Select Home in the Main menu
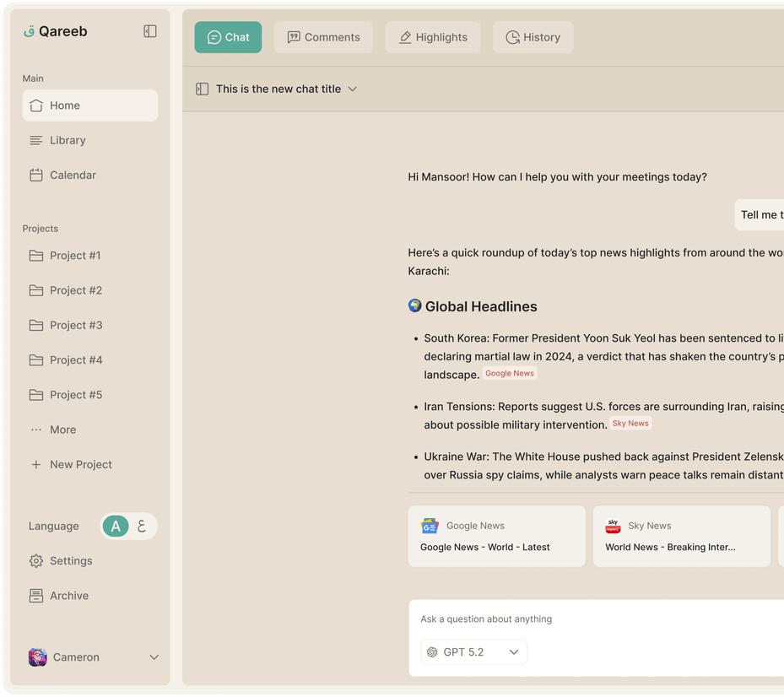784x697 pixels. click(x=90, y=105)
